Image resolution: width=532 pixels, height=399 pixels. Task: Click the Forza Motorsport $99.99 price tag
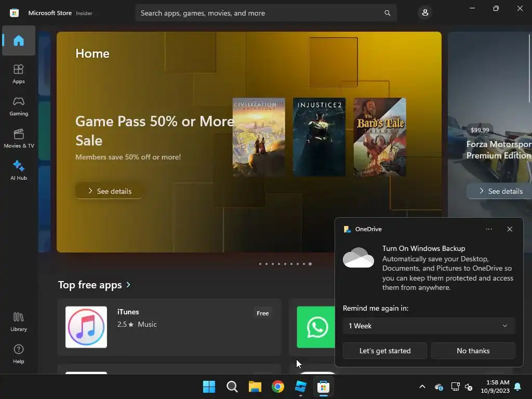tap(480, 130)
